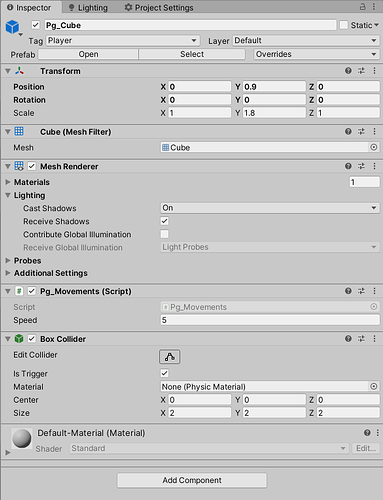Open Mesh Filter help icon

pyautogui.click(x=348, y=131)
